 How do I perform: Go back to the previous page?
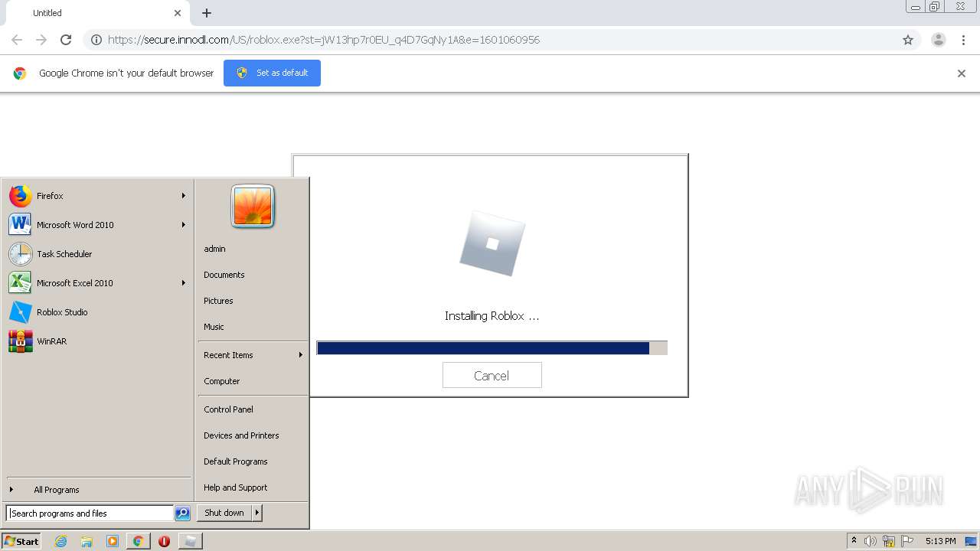17,40
